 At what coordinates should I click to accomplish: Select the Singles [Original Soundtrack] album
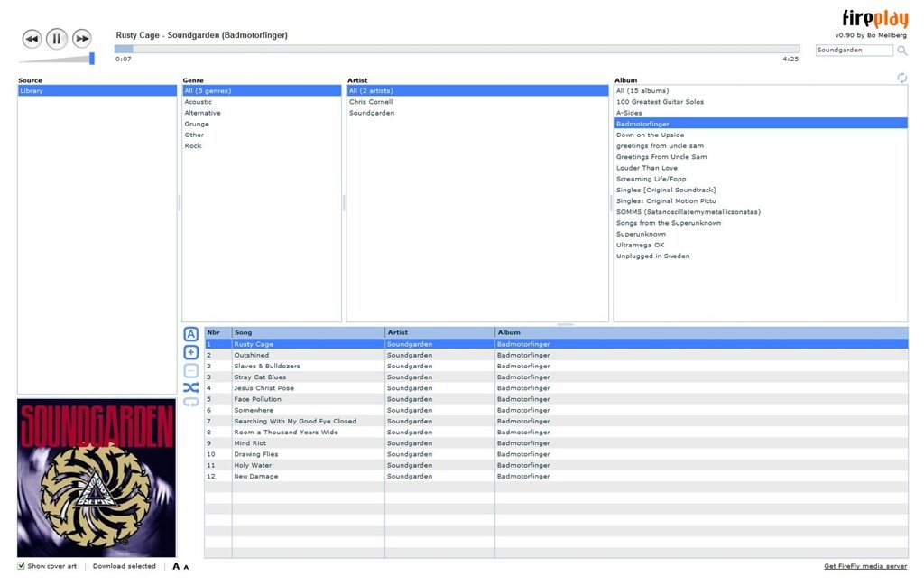click(x=761, y=191)
